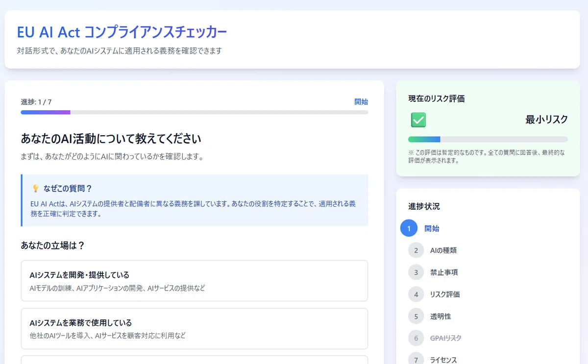Image resolution: width=588 pixels, height=364 pixels.
Task: Click the 現在のリスク評価 heading
Action: (437, 98)
